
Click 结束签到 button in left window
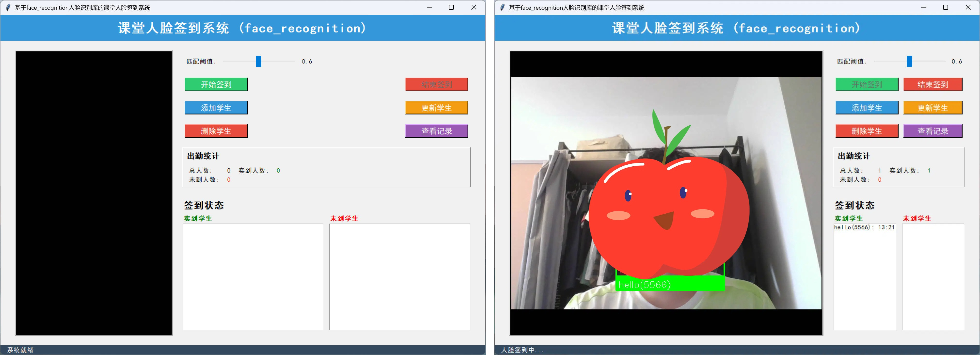437,84
